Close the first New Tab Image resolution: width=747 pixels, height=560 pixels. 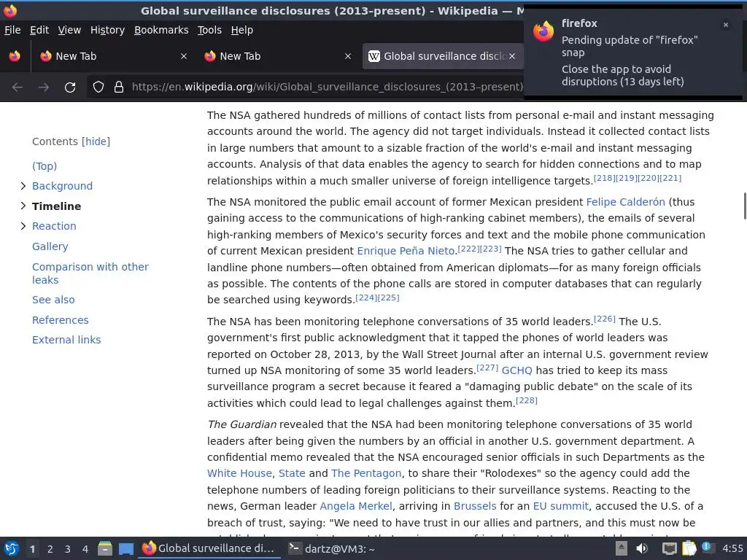click(184, 56)
